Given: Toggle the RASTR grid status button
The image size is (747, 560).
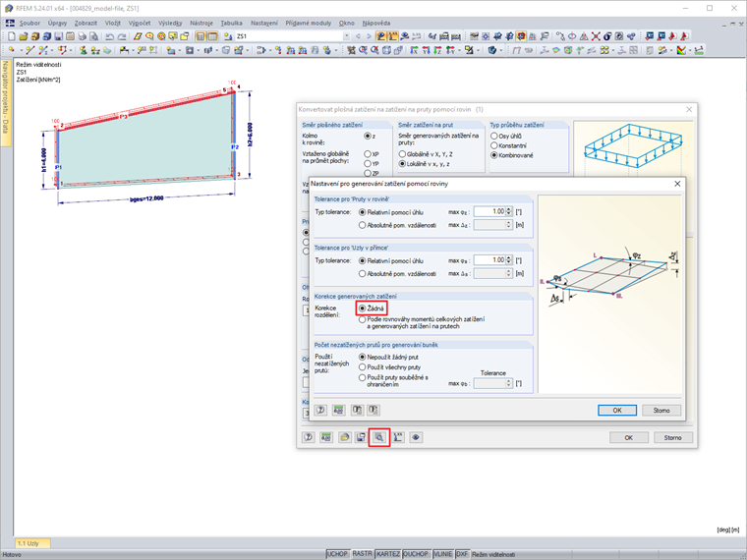Looking at the screenshot, I should [362, 554].
